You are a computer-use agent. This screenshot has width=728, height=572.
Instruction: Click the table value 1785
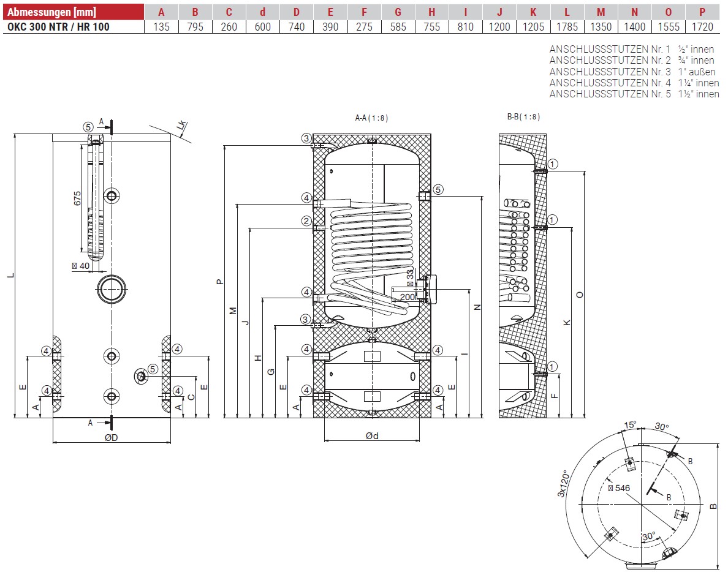(567, 27)
